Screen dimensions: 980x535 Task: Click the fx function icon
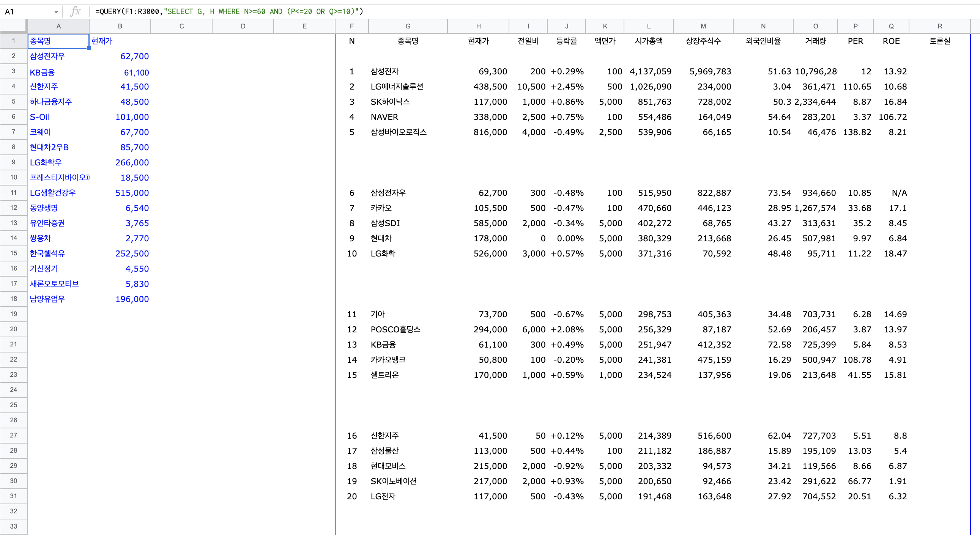76,11
